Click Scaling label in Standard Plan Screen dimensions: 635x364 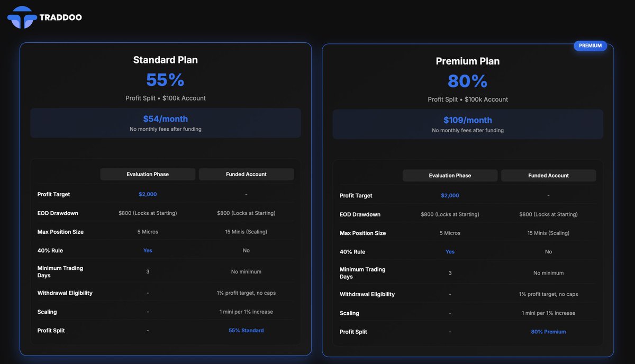47,312
